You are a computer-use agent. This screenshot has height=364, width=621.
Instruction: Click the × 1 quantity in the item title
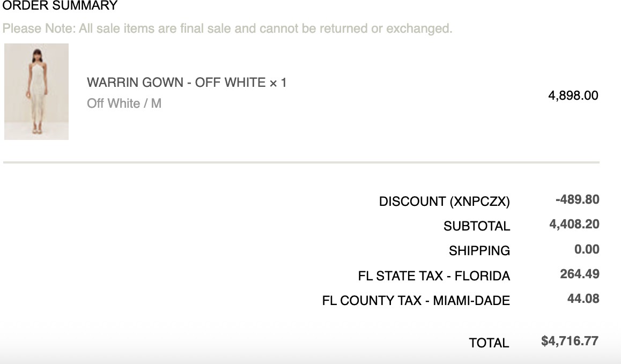278,83
